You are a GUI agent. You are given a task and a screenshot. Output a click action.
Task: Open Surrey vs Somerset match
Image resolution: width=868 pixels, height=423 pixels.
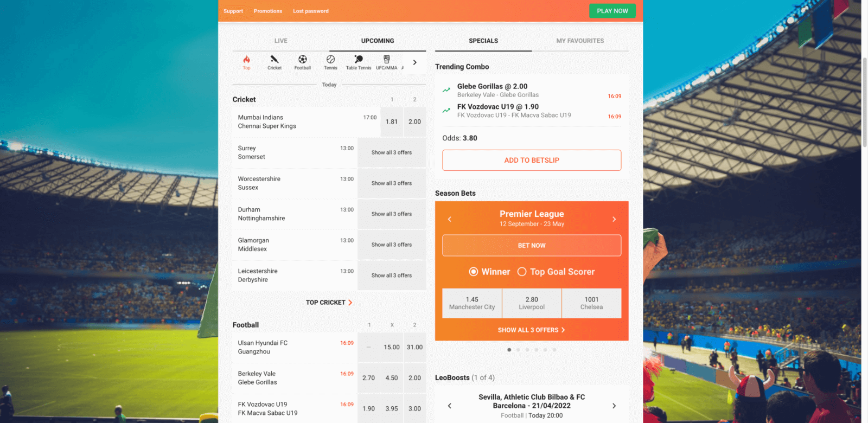295,152
